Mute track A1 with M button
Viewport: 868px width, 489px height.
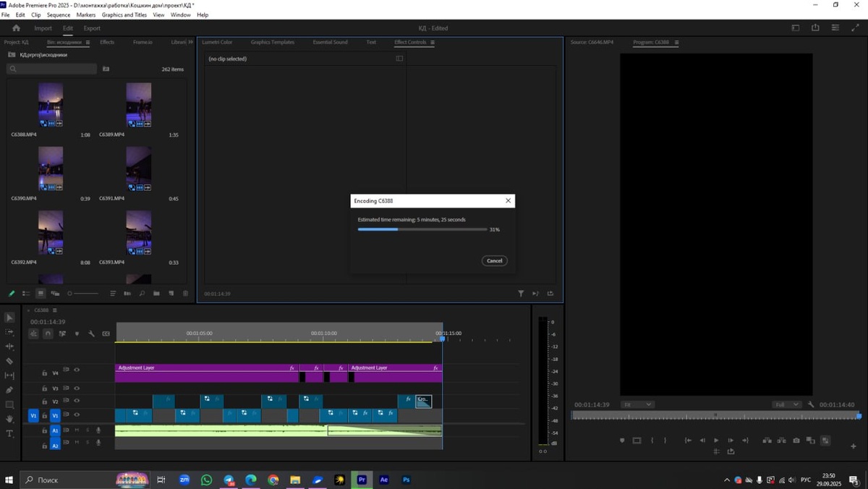tap(77, 430)
